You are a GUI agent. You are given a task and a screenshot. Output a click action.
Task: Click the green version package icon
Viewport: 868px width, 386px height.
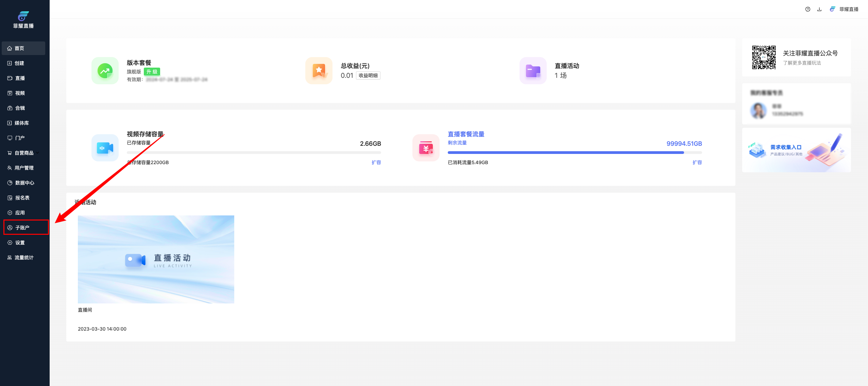click(105, 71)
